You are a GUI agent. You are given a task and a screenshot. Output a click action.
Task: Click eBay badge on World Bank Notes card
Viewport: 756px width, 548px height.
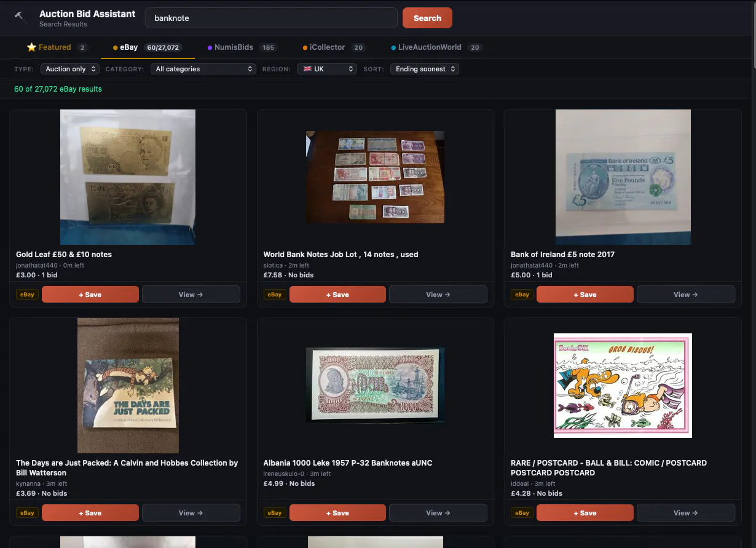pyautogui.click(x=275, y=295)
